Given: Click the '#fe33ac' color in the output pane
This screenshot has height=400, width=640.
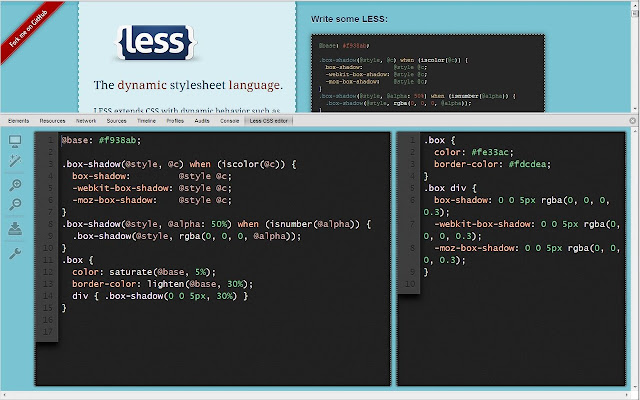Looking at the screenshot, I should point(490,152).
